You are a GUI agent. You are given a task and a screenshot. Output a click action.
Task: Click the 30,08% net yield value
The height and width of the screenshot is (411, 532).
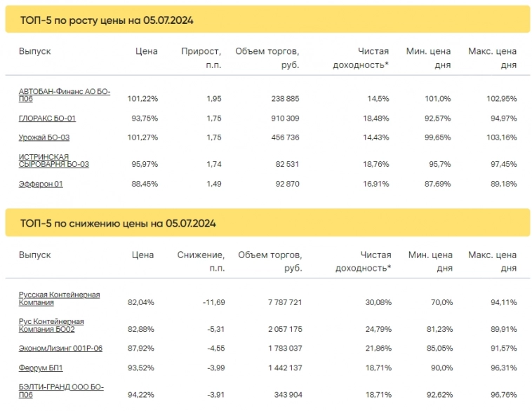pyautogui.click(x=375, y=302)
